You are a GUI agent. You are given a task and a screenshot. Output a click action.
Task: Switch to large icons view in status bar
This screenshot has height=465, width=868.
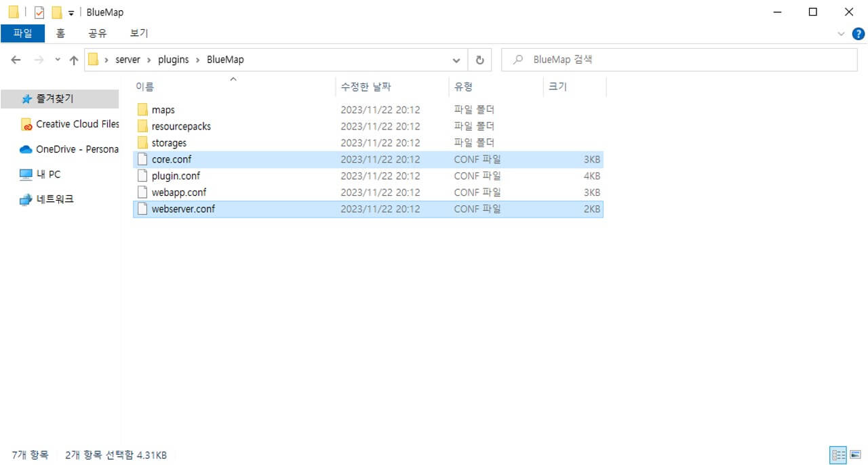(856, 454)
